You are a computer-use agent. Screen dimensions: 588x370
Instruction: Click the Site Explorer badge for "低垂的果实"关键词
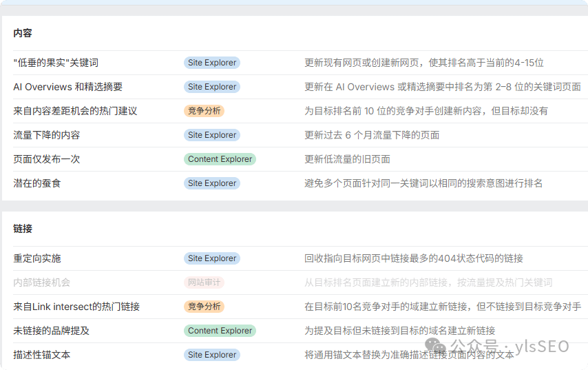(212, 63)
